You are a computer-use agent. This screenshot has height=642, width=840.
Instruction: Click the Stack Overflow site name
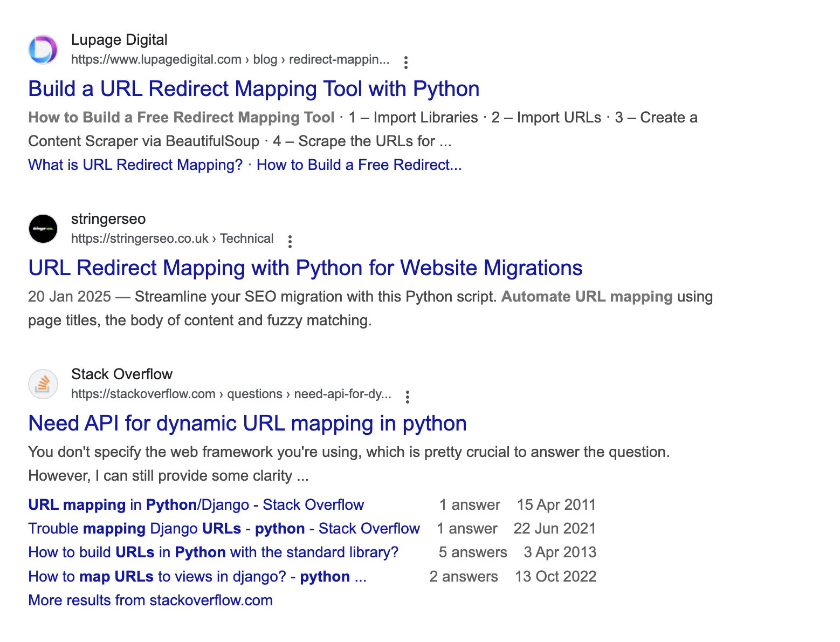coord(122,374)
